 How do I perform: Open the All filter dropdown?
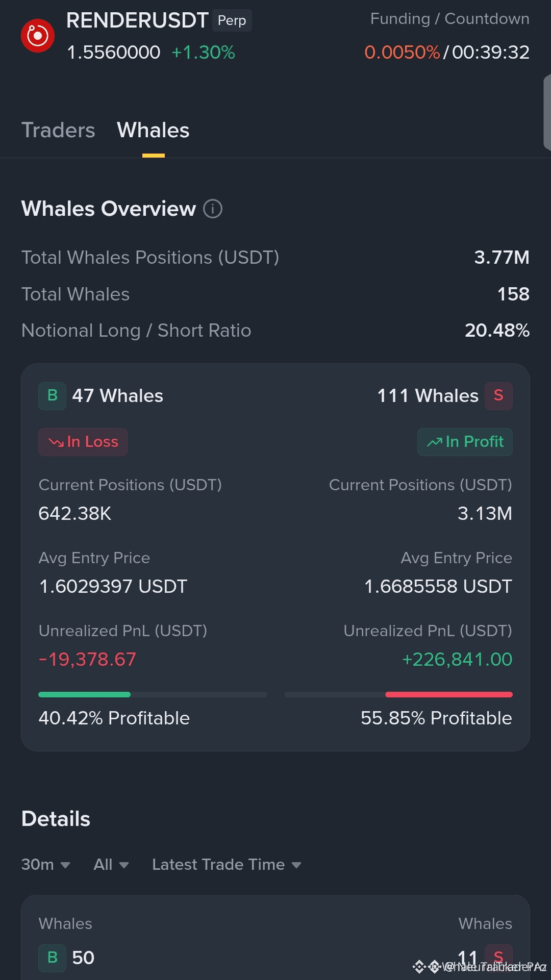click(111, 865)
